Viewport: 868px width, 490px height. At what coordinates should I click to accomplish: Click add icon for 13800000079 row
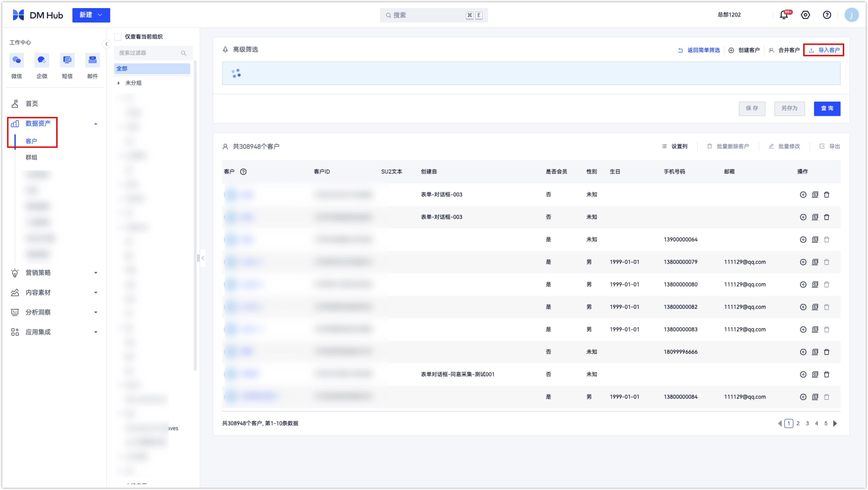pyautogui.click(x=803, y=262)
